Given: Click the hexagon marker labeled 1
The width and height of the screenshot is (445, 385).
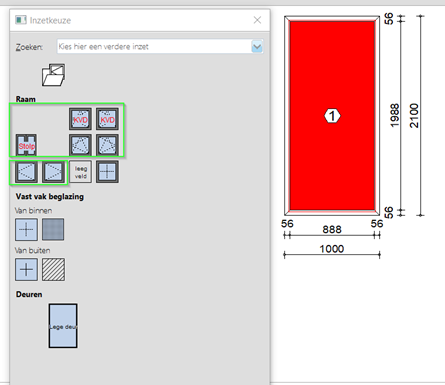Looking at the screenshot, I should click(332, 116).
